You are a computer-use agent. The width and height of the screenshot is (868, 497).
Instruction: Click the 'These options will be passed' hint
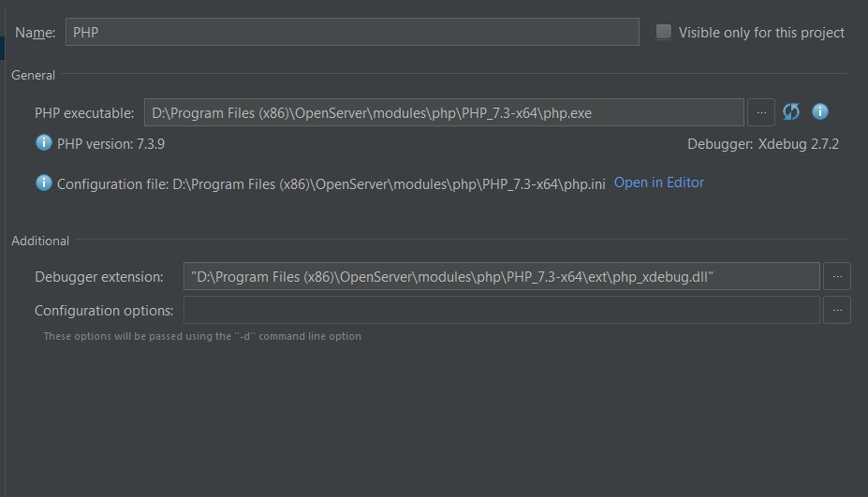click(202, 336)
